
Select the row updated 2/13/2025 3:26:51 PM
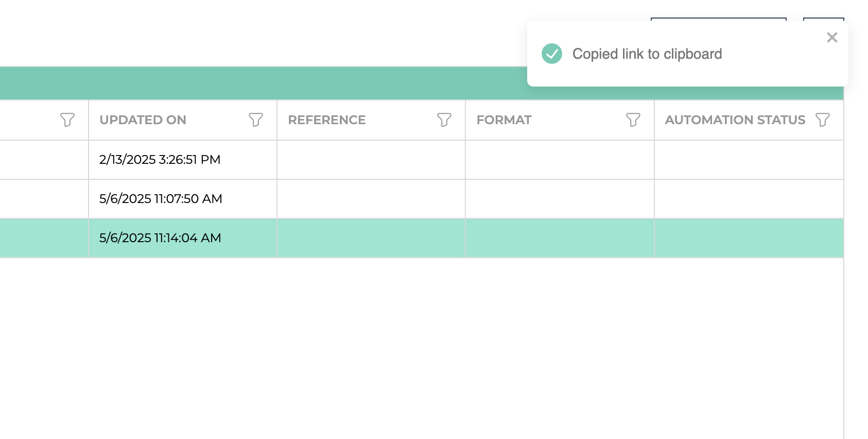422,160
